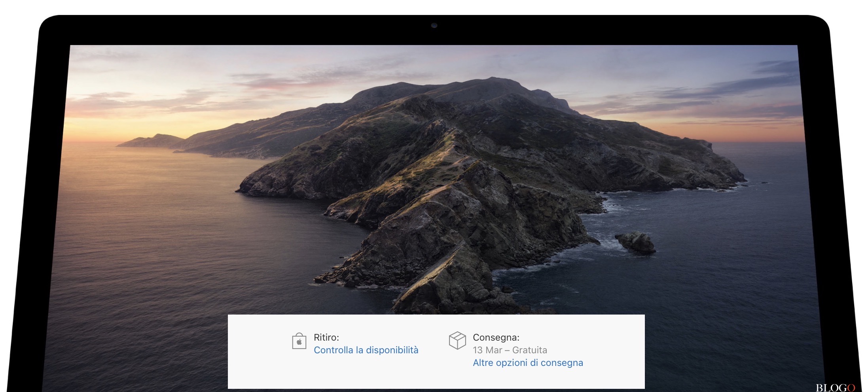Click the "Consegna:" heading text
868x392 pixels.
[496, 337]
